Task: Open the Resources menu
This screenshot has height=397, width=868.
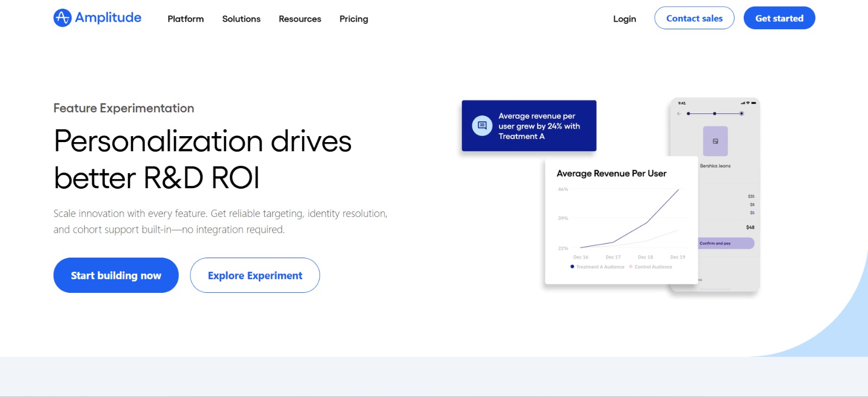Action: 300,19
